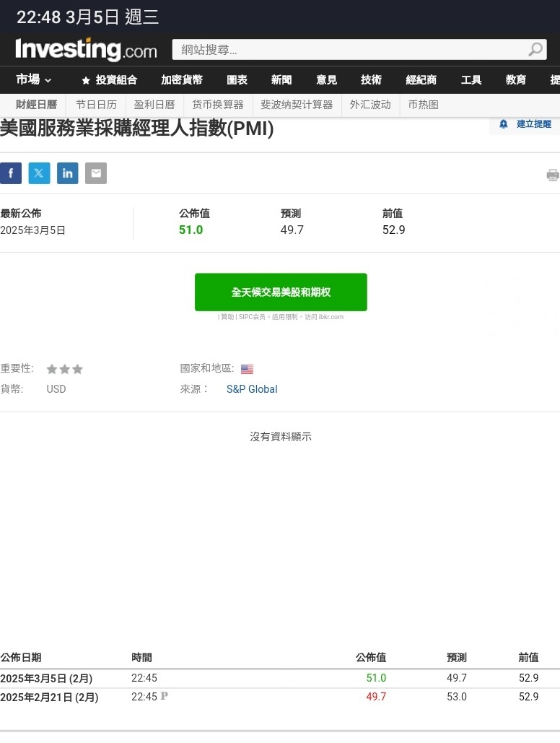The width and height of the screenshot is (560, 743).
Task: Open the 加密貨幣 menu
Action: [x=182, y=79]
